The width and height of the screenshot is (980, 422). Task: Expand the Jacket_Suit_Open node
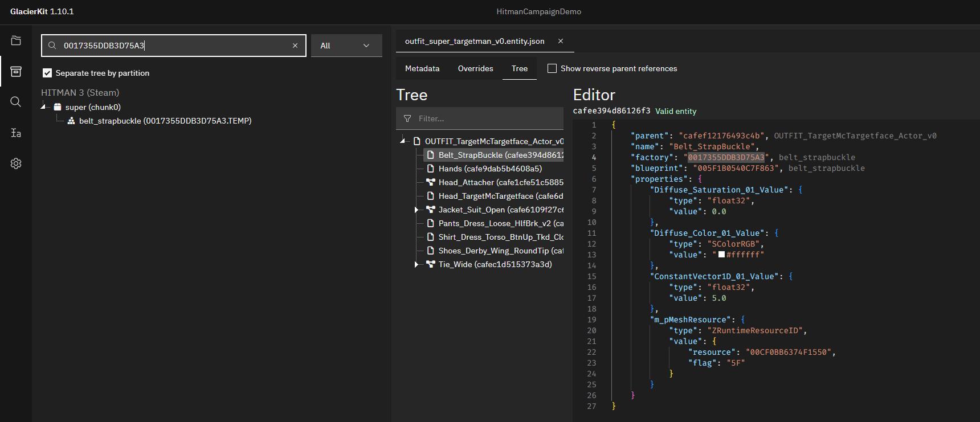coord(416,210)
